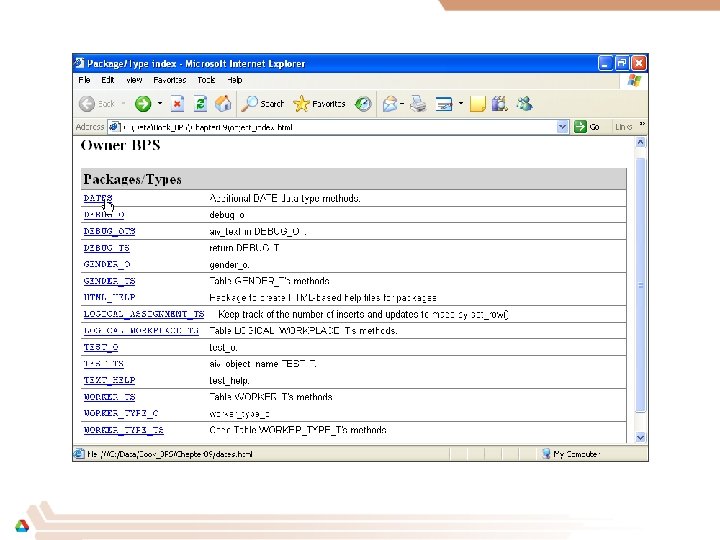Viewport: 720px width, 540px height.
Task: Click the 'Table WORKER_T's methods' description
Action: click(271, 397)
